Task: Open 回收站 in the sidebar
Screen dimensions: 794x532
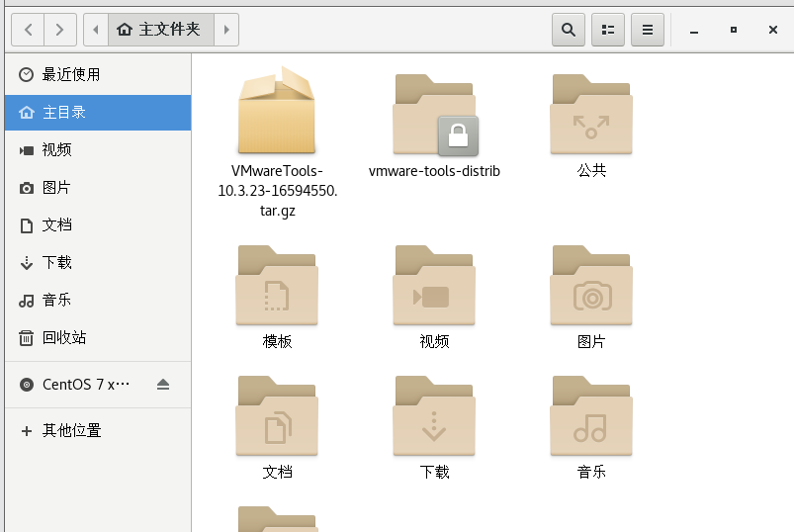Action: [98, 337]
